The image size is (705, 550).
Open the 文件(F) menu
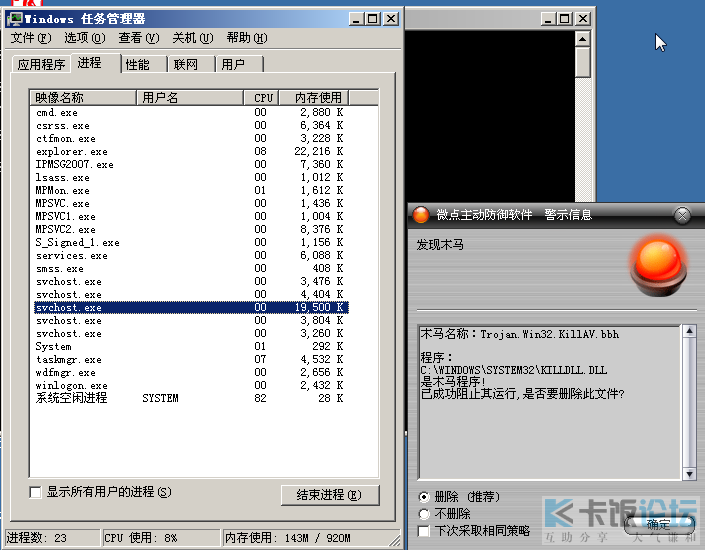point(31,38)
